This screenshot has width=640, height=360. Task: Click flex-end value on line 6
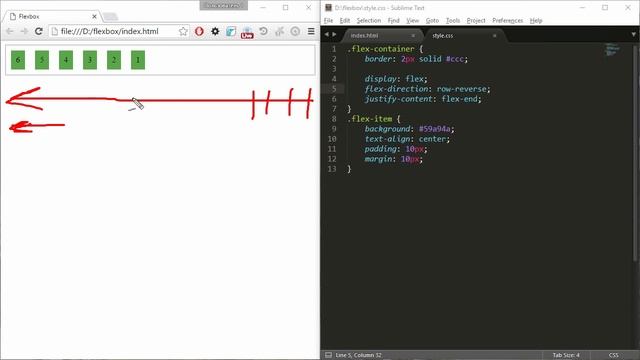pyautogui.click(x=459, y=99)
